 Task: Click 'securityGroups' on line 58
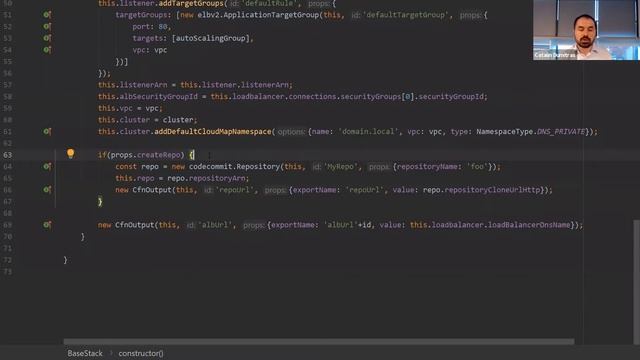371,97
